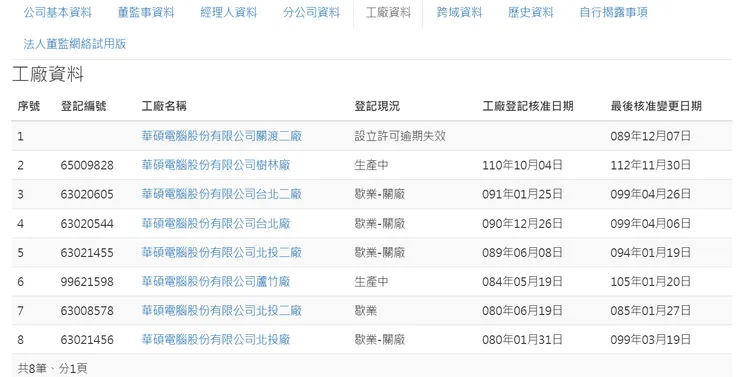Click the 工廠資料 tab
The width and height of the screenshot is (740, 377).
(388, 13)
